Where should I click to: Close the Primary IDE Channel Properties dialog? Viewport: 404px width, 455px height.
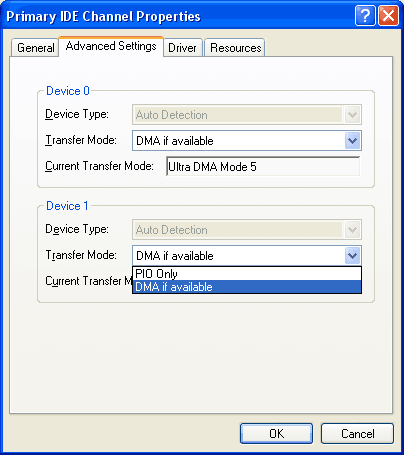(388, 16)
